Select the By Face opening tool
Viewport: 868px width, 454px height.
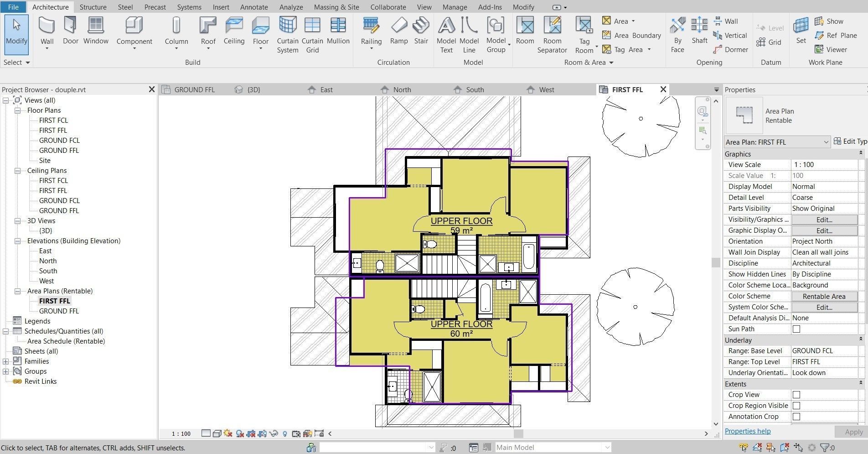tap(677, 35)
